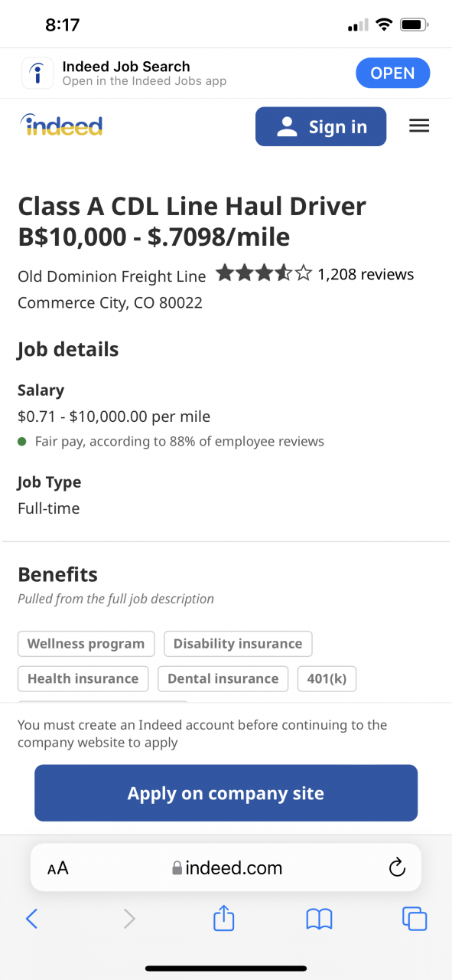Viewport: 452px width, 980px height.
Task: Tap the OPEN app banner button
Action: tap(393, 73)
